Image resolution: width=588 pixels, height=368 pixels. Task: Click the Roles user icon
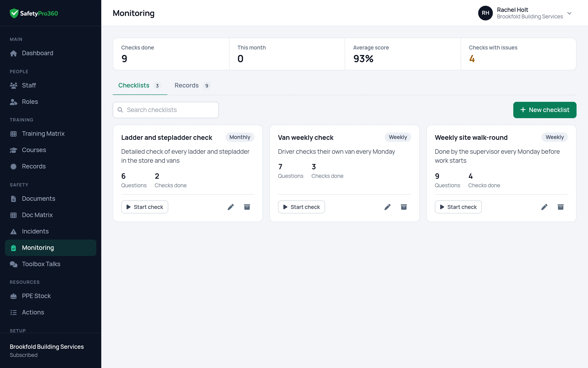pos(13,102)
